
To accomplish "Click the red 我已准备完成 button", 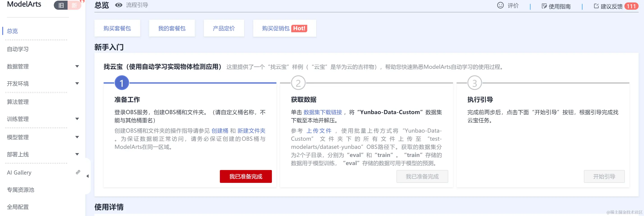I will pos(246,177).
